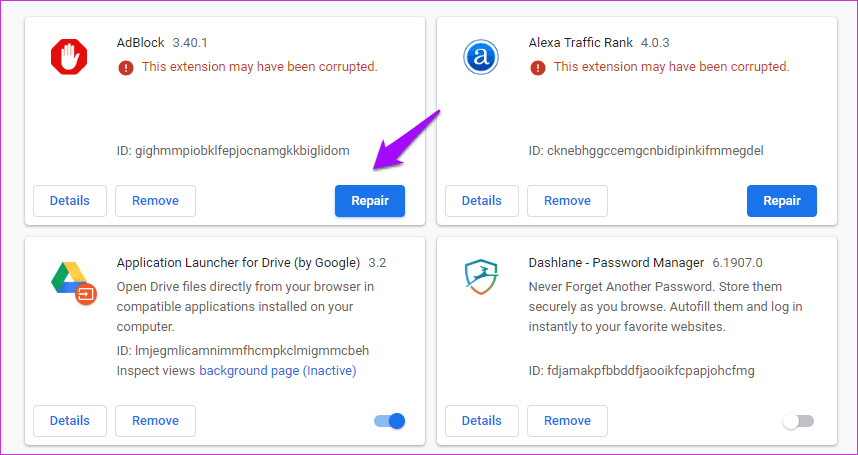
Task: Click the Dashlane - Password Manager title
Action: pos(616,262)
